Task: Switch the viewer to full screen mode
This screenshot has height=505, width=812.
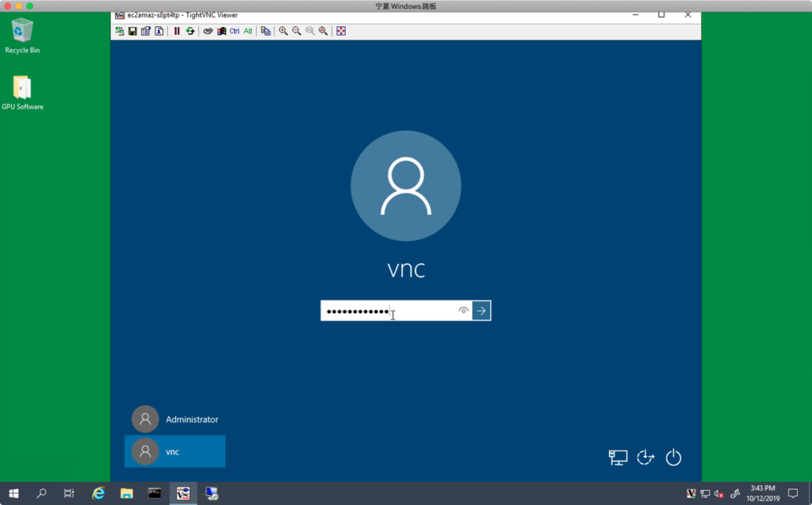Action: 341,31
